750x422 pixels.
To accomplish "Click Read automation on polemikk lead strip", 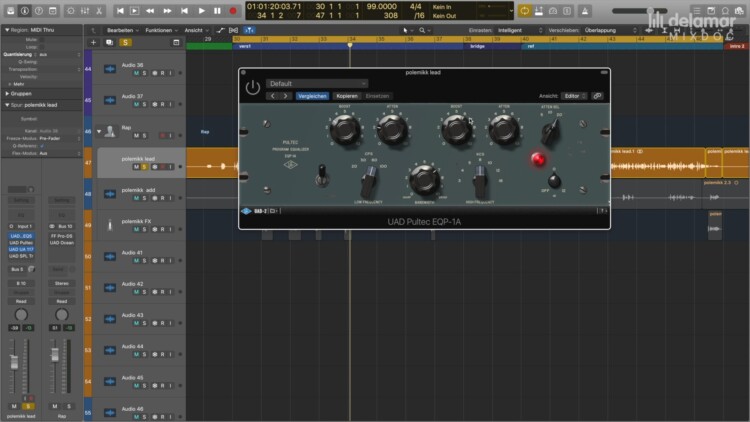I will click(x=21, y=301).
